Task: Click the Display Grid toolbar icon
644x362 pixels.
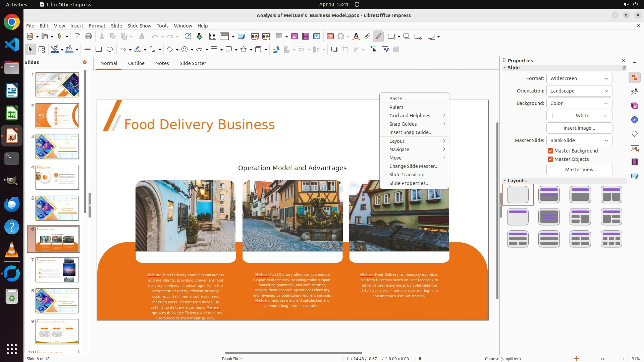Action: (x=212, y=37)
